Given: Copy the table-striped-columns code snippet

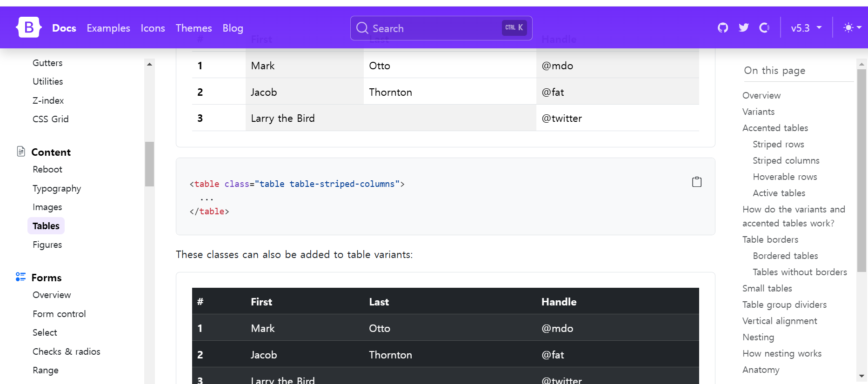Looking at the screenshot, I should [x=696, y=182].
